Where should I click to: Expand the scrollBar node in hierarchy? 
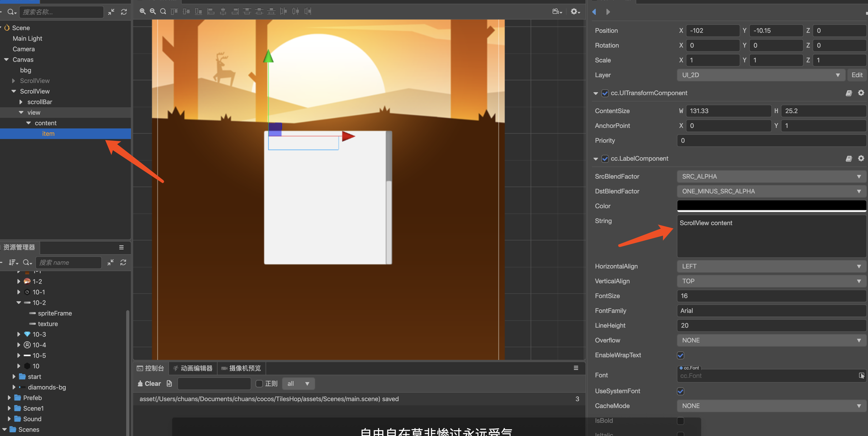(21, 102)
